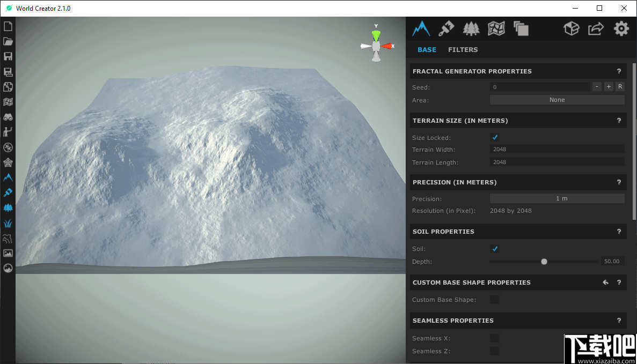Select the paint brush texture icon in top bar

446,28
